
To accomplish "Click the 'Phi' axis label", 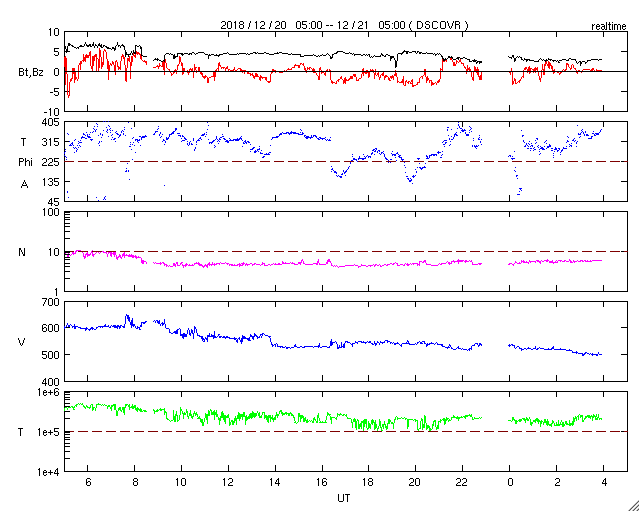I will [x=25, y=163].
